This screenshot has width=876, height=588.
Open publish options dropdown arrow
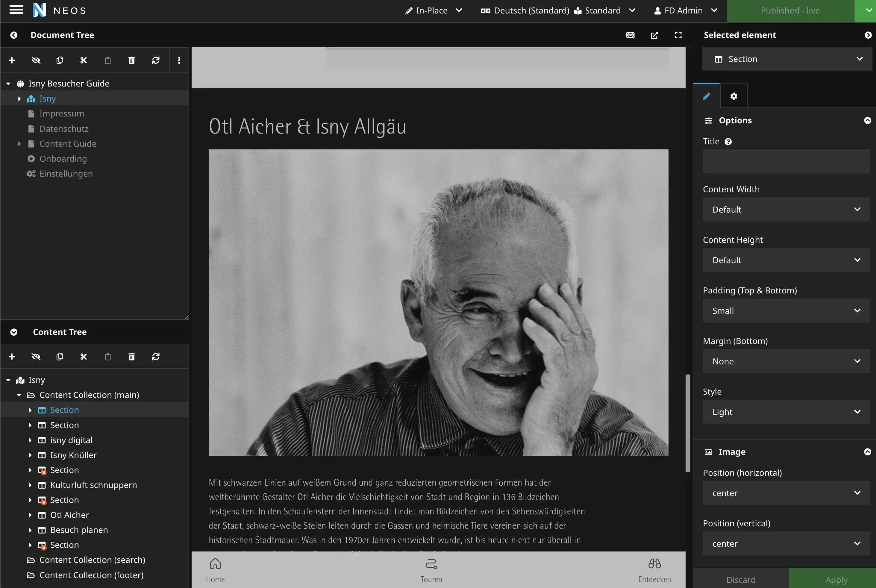click(865, 10)
